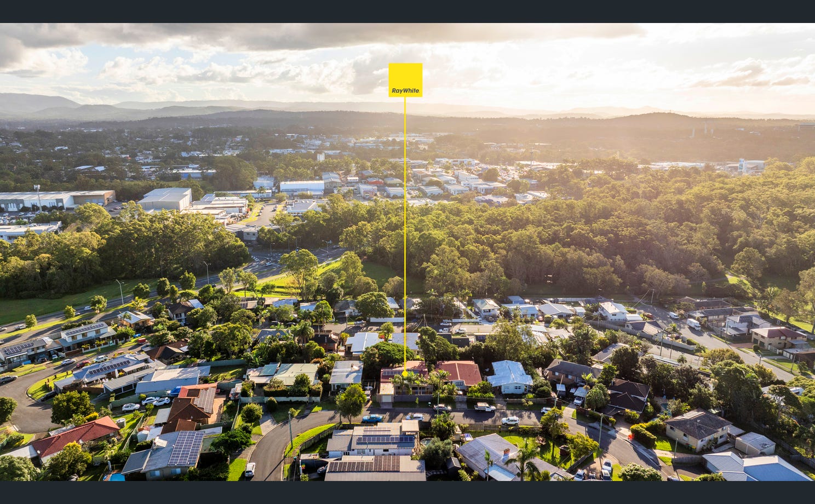Click the yellow RayWhite logo marker
Image resolution: width=815 pixels, height=504 pixels.
(405, 80)
